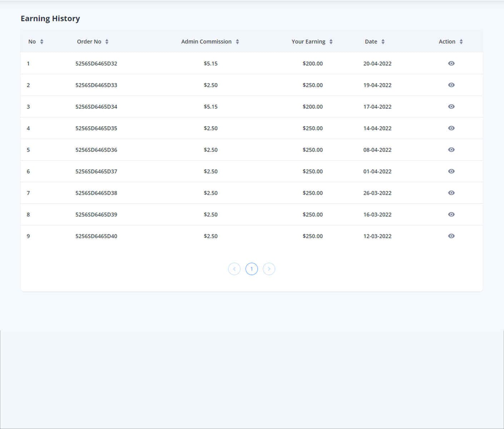Sort the No column ascending
The image size is (504, 429).
point(42,41)
